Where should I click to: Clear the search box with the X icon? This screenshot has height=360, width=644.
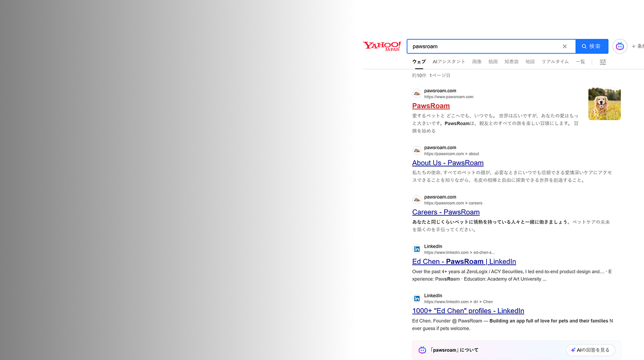tap(565, 46)
